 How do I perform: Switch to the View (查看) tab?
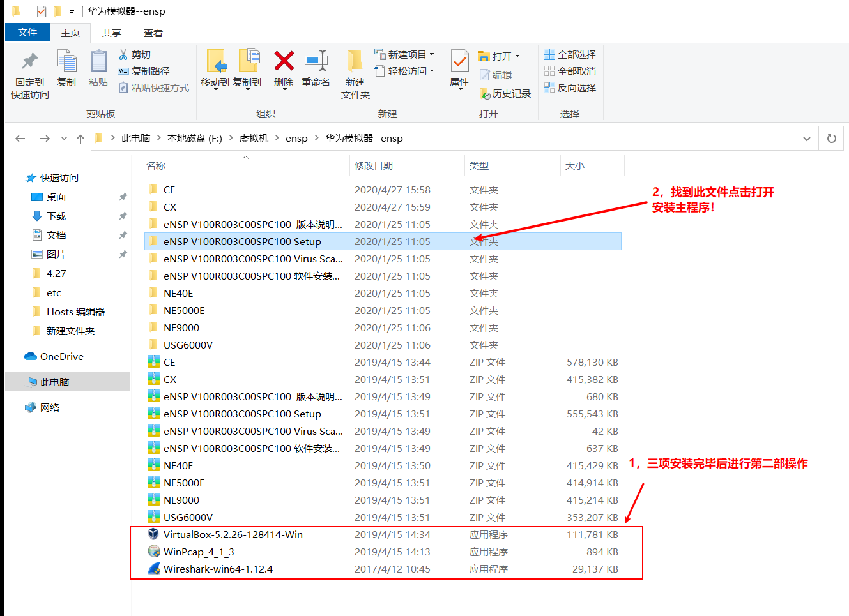pyautogui.click(x=153, y=33)
